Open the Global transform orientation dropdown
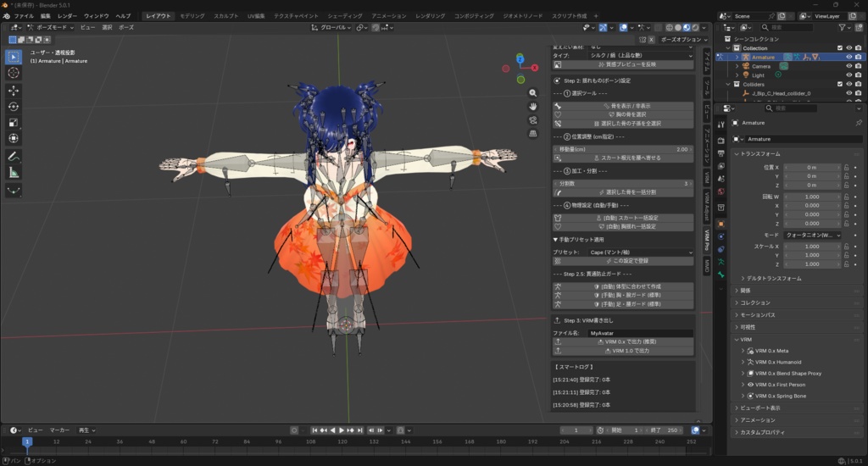This screenshot has height=466, width=868. (331, 27)
